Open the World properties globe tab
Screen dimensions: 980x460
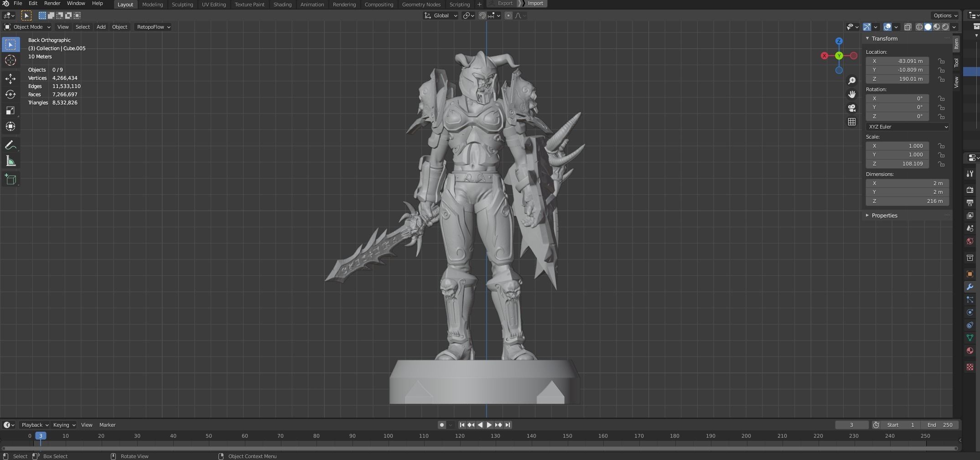970,241
